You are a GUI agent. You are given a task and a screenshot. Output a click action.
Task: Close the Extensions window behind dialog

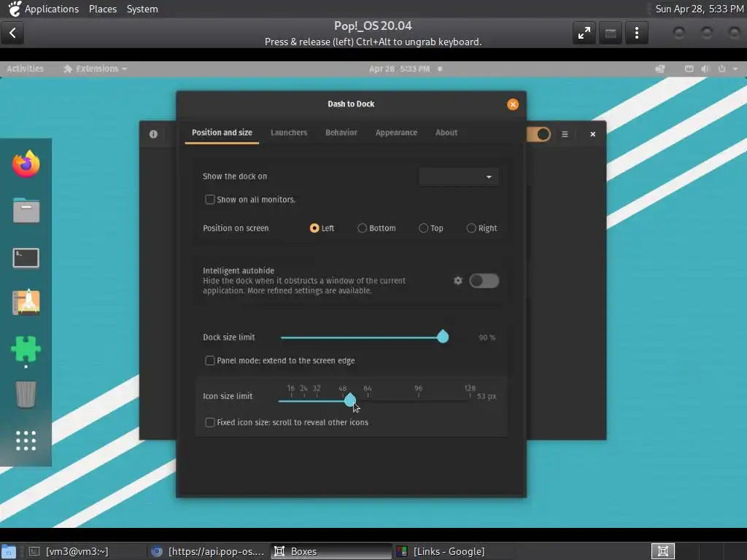592,134
